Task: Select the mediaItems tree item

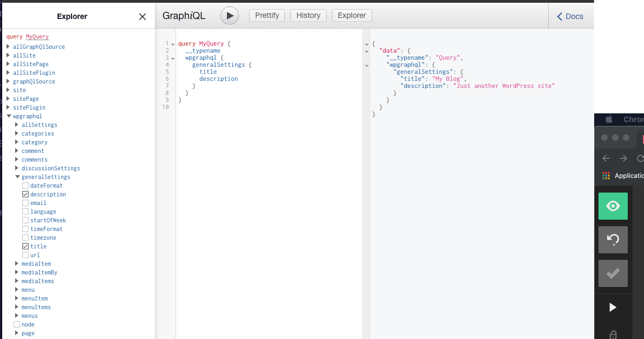Action: click(x=38, y=281)
